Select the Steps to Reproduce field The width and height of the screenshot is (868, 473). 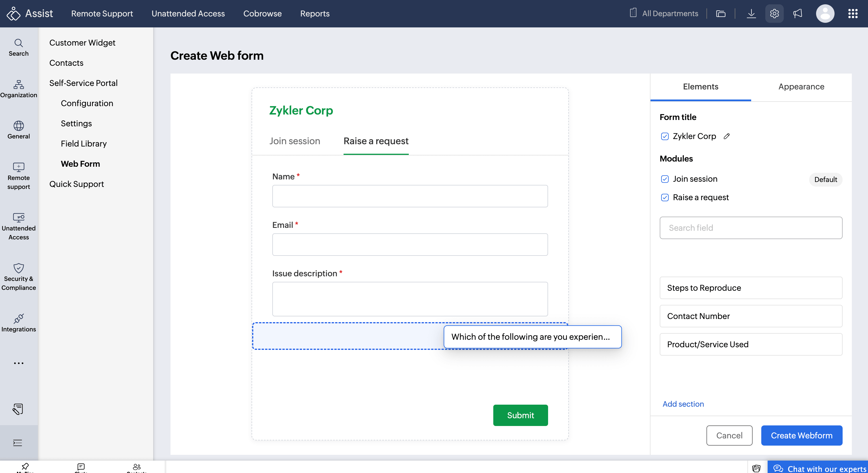(751, 288)
